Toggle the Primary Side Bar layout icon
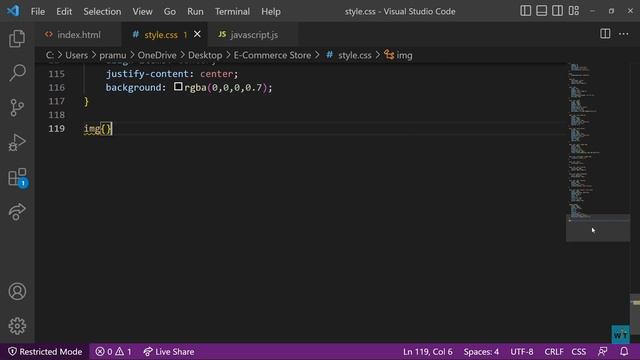 [526, 11]
